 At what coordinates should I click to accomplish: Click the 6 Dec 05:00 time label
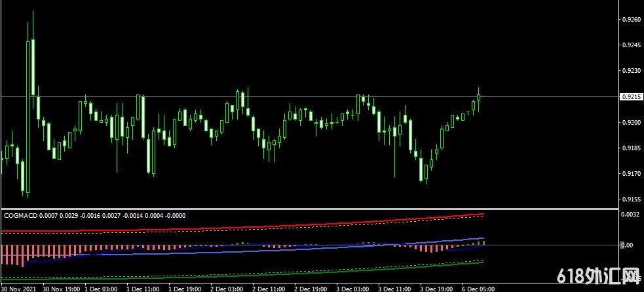point(478,289)
